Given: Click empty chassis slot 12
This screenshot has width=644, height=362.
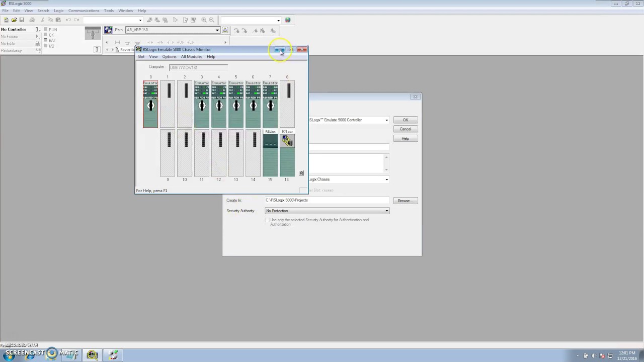Looking at the screenshot, I should click(219, 153).
